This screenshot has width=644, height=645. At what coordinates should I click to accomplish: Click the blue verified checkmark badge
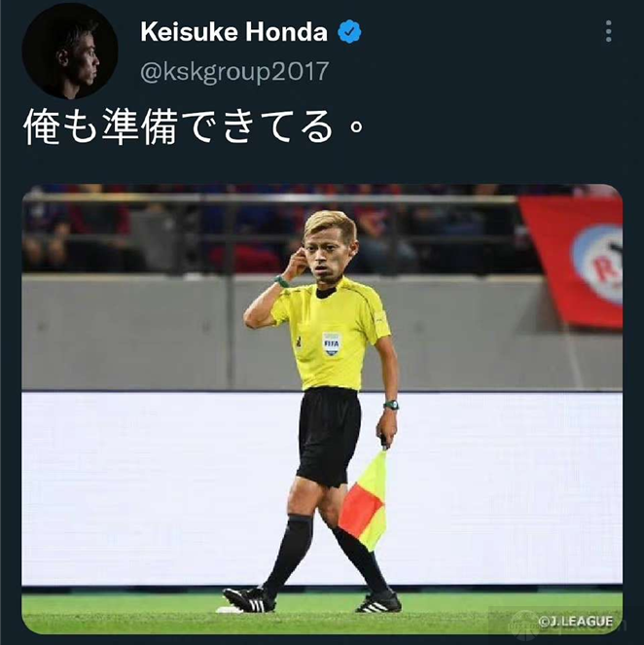coord(349,32)
